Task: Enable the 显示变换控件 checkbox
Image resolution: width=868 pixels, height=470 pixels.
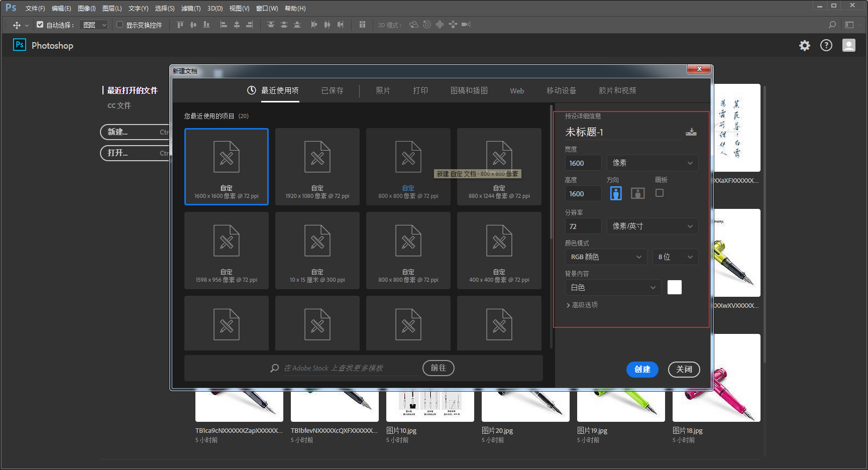Action: click(x=120, y=25)
